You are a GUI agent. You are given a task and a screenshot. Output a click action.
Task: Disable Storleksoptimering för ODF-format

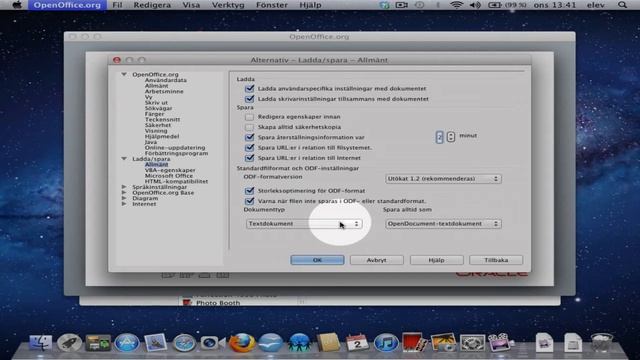249,191
